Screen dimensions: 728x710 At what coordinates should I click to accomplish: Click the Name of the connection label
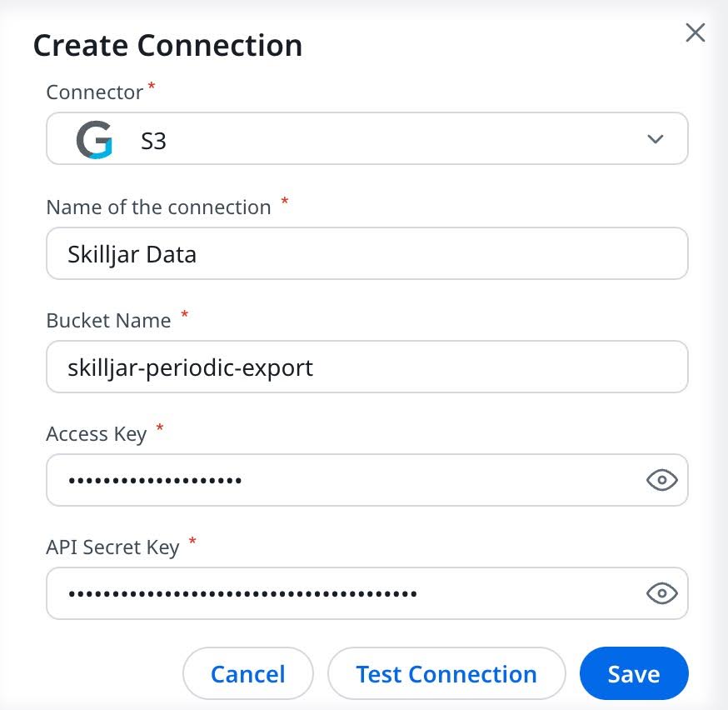[158, 207]
